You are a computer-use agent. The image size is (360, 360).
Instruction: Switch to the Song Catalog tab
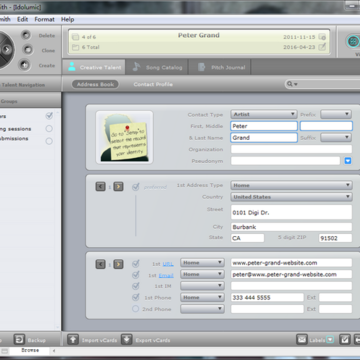click(x=157, y=67)
